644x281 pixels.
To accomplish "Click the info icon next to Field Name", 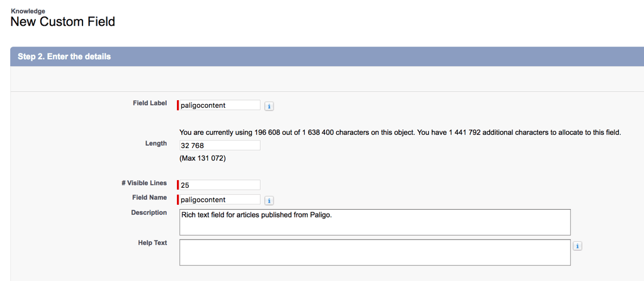I will tap(269, 200).
